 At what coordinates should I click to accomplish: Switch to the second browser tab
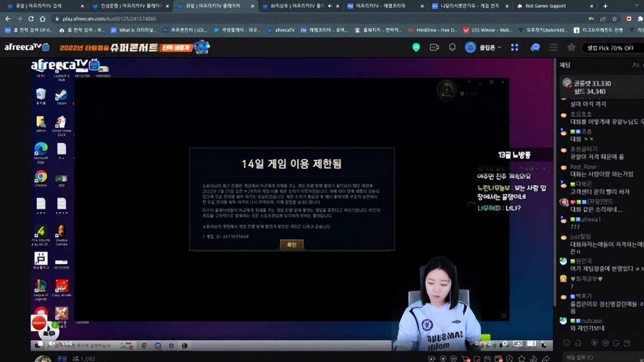click(x=131, y=6)
